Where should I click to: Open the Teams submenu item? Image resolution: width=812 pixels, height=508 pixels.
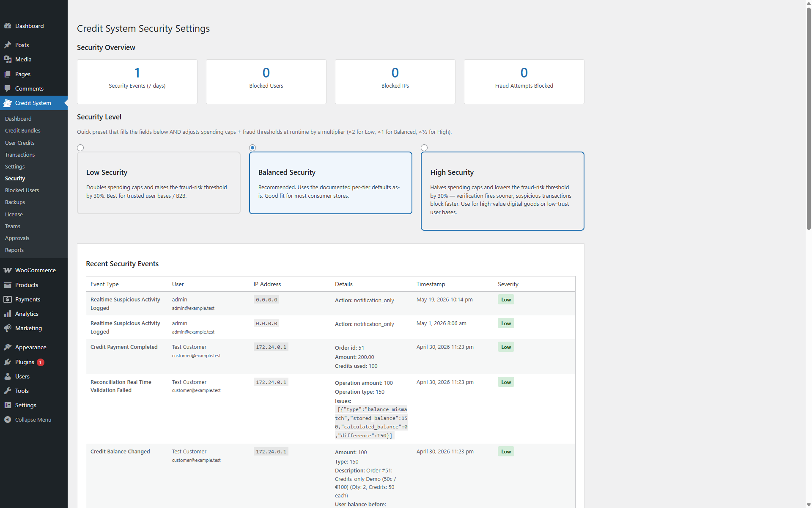13,226
